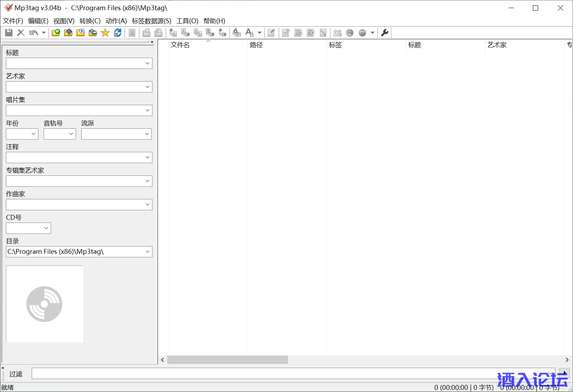Open Options with the wrench icon
This screenshot has height=392, width=573.
[x=385, y=33]
